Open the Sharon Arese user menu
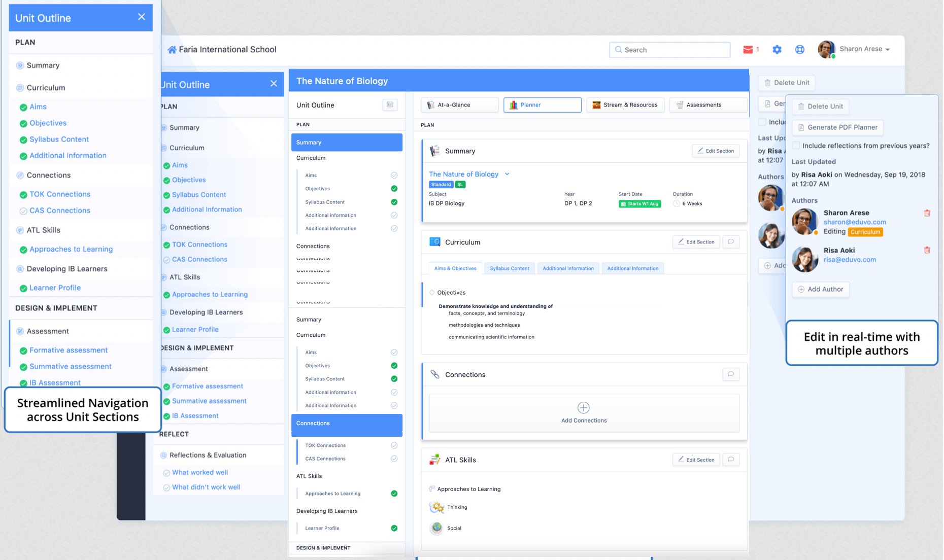944x560 pixels. (x=854, y=49)
